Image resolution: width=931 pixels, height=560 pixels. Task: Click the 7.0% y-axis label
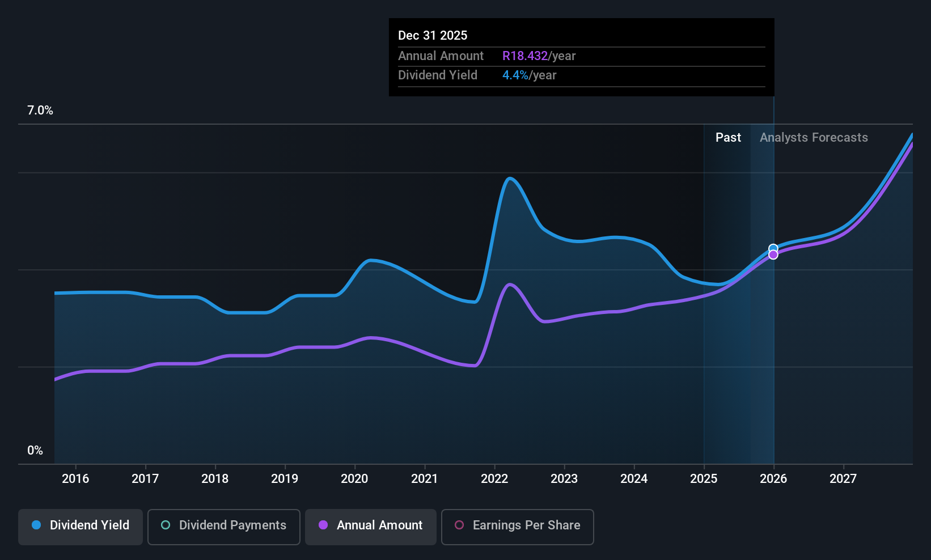coord(40,111)
